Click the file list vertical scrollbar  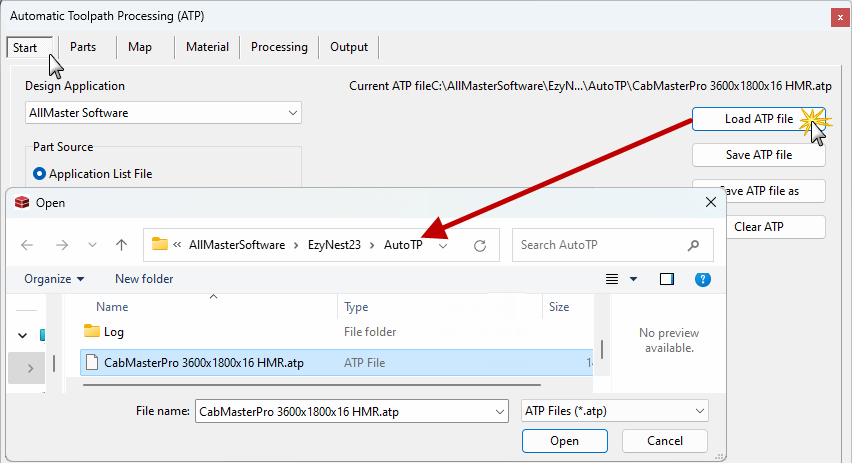(x=602, y=350)
